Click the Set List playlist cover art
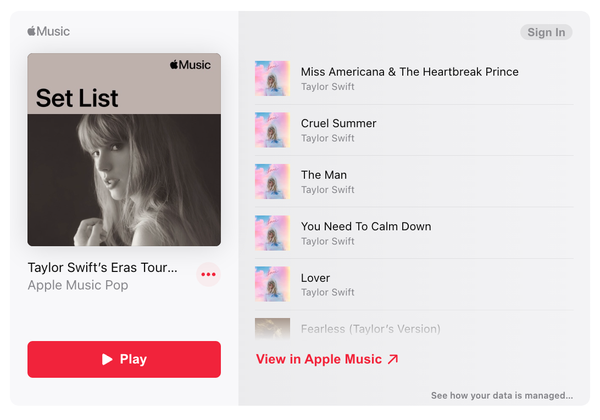The width and height of the screenshot is (600, 420). tap(124, 149)
